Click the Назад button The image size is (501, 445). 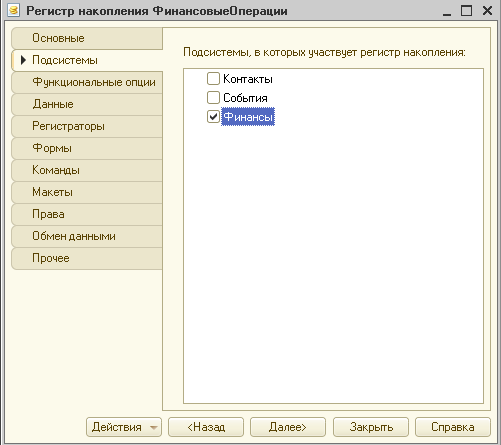click(206, 427)
